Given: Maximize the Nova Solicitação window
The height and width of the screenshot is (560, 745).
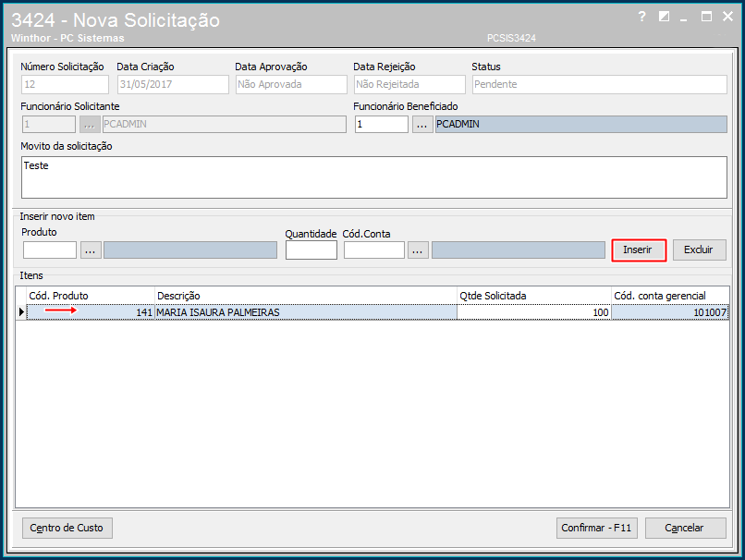Looking at the screenshot, I should (706, 17).
